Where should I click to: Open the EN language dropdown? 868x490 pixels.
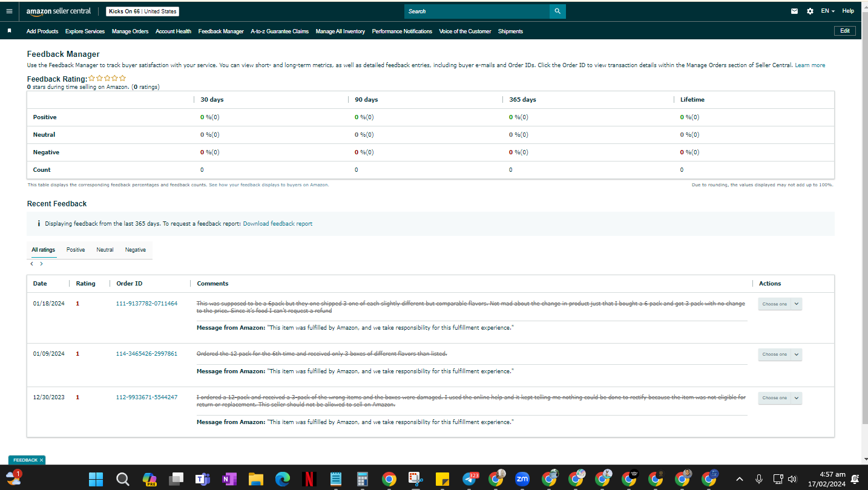[x=827, y=11]
